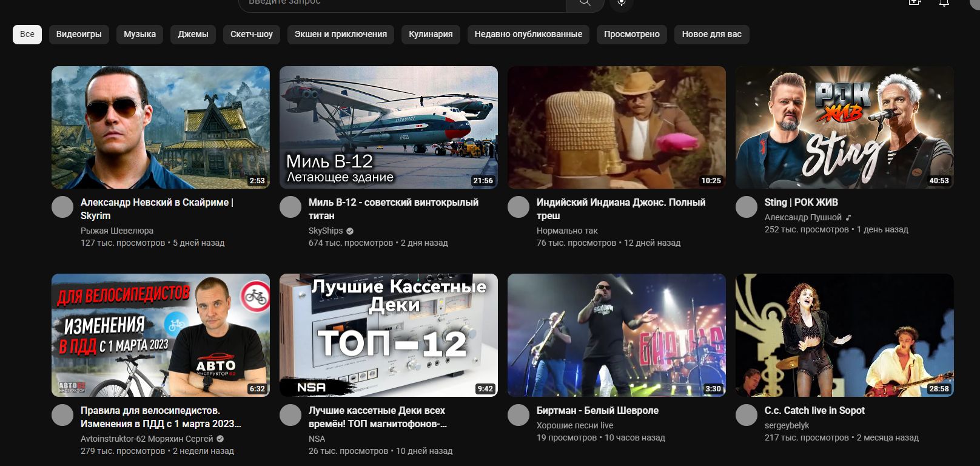Click verified badge next to Avtoinstruktor-62 Моряхин Сергей
Viewport: 980px width, 466px height.
[220, 439]
